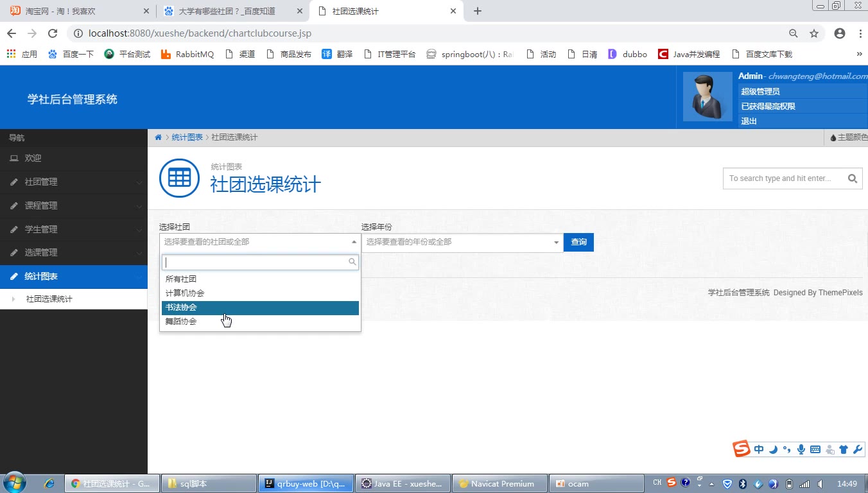
Task: Open the IT管理平台 bookmark
Action: (x=390, y=55)
